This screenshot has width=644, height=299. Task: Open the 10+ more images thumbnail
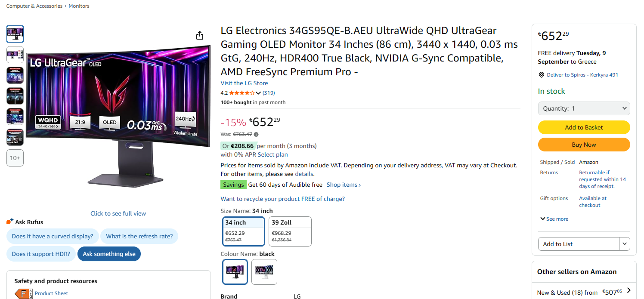15,158
